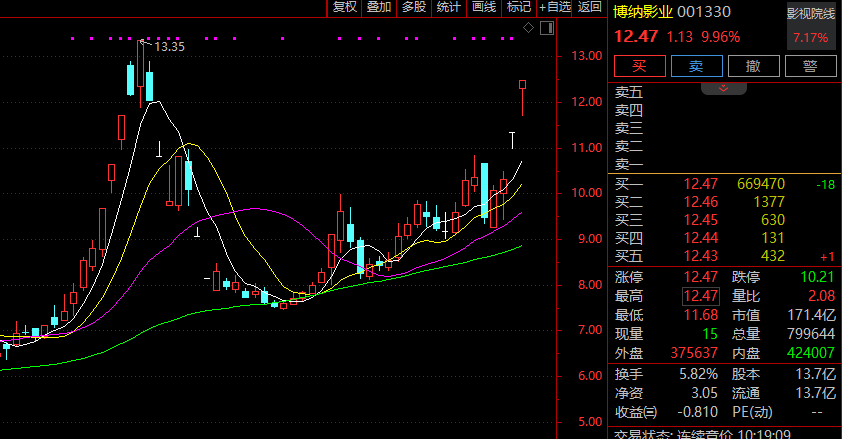Click the 标记 mark tool
Image resolution: width=842 pixels, height=439 pixels.
tap(518, 7)
